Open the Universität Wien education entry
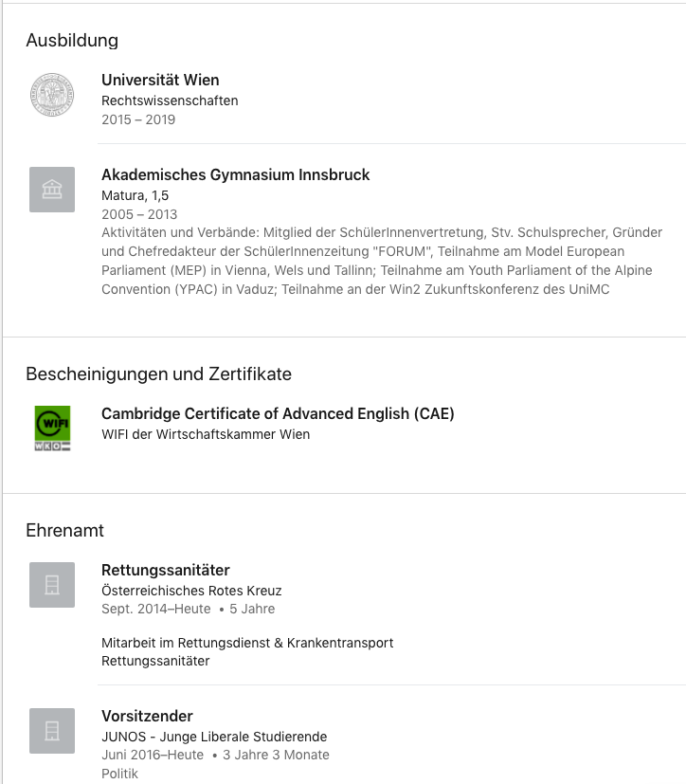686x784 pixels. tap(160, 80)
